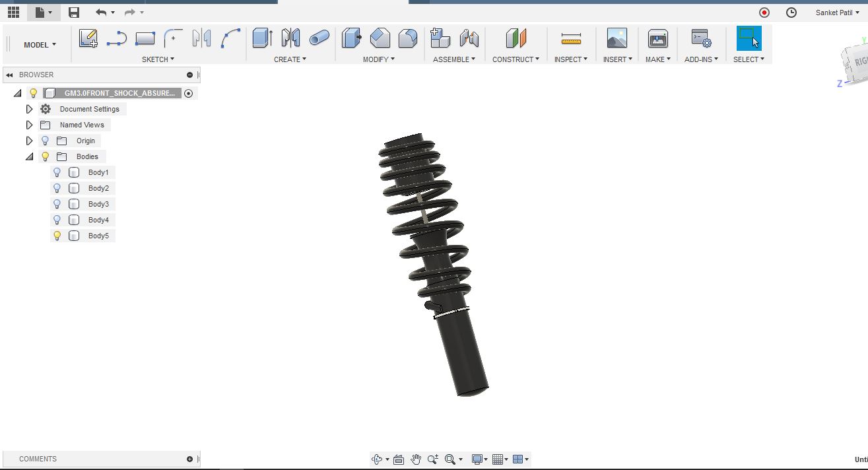Toggle visibility of root component
This screenshot has width=868, height=470.
point(33,93)
